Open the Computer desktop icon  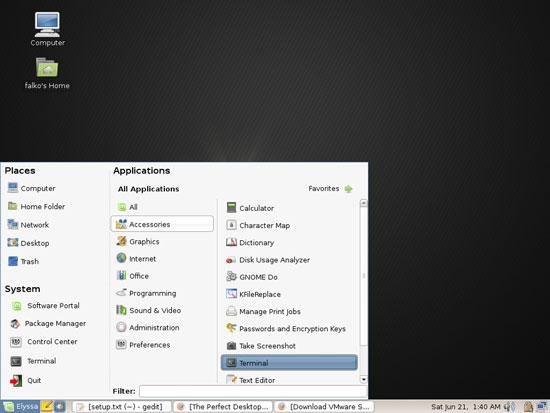pos(47,25)
